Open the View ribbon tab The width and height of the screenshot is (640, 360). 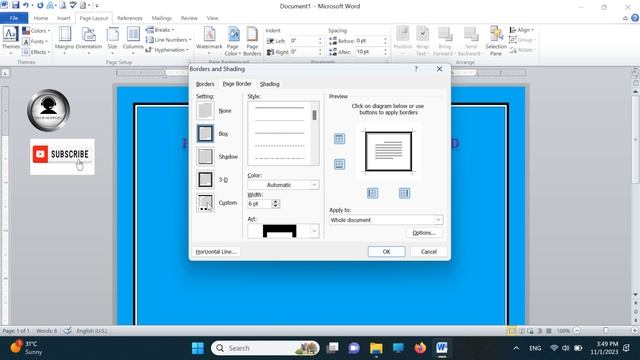pos(212,18)
